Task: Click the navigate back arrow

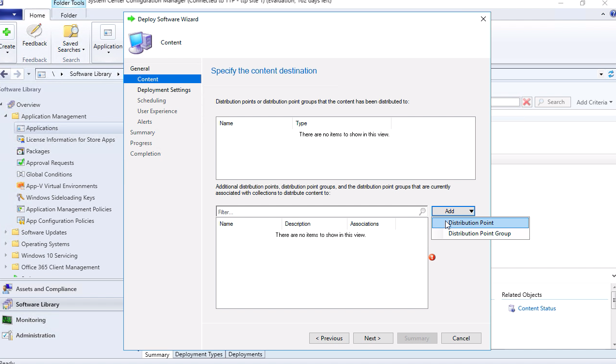Action: [x=4, y=74]
